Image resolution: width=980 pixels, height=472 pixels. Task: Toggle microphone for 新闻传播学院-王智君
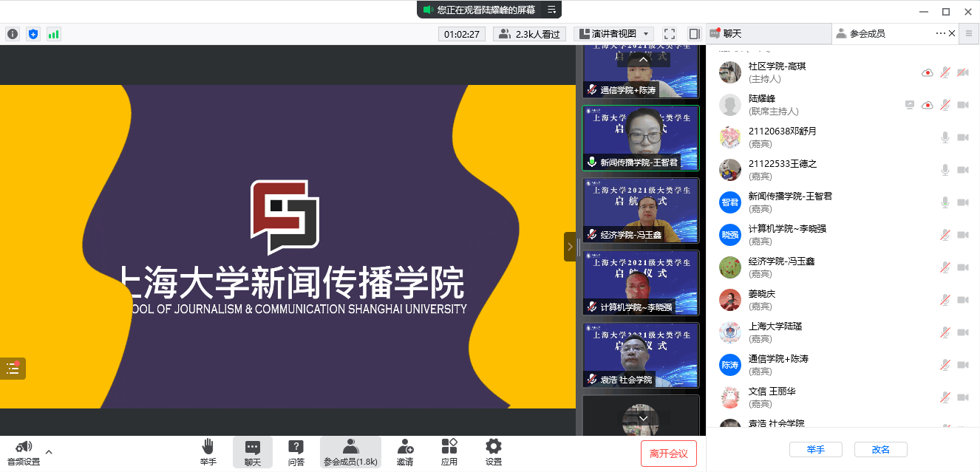(x=945, y=202)
